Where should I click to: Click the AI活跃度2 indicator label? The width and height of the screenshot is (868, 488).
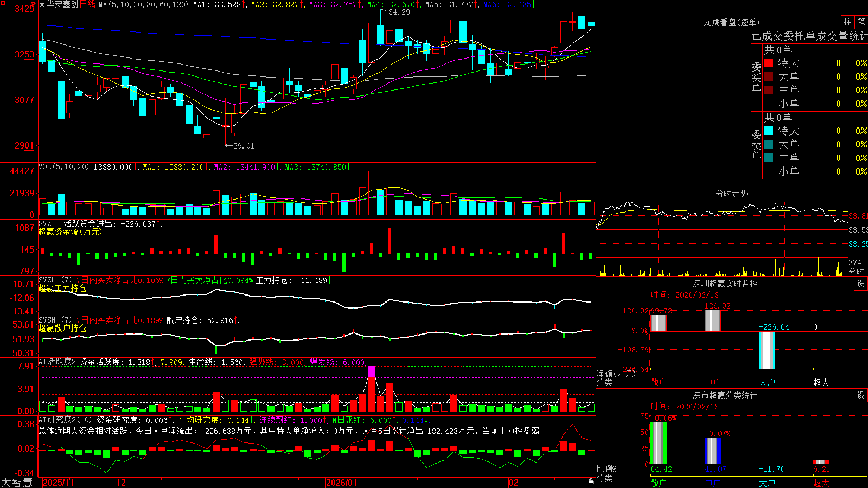[58, 362]
